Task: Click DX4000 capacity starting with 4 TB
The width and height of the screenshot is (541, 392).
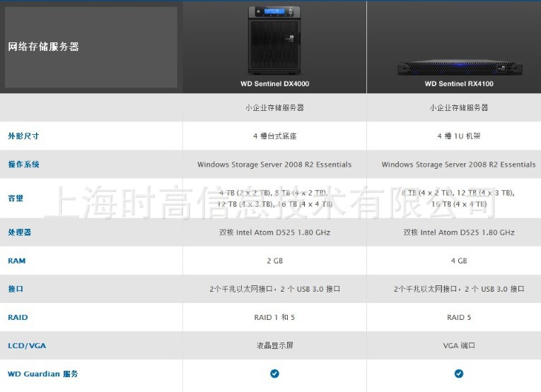Action: click(274, 198)
